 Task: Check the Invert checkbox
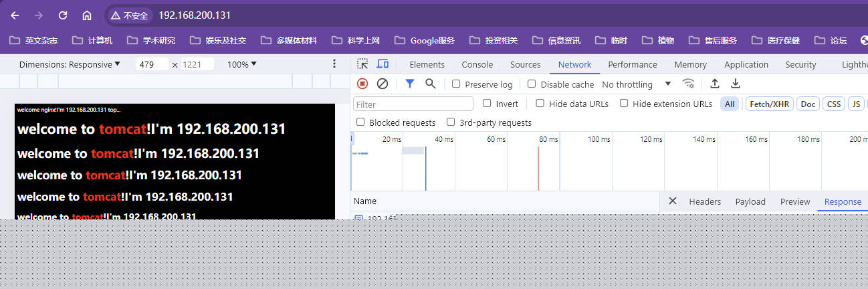487,103
